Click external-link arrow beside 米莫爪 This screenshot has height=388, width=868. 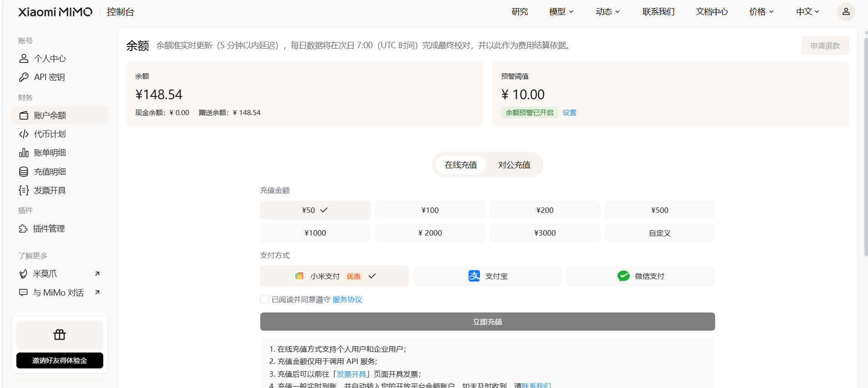[x=97, y=273]
